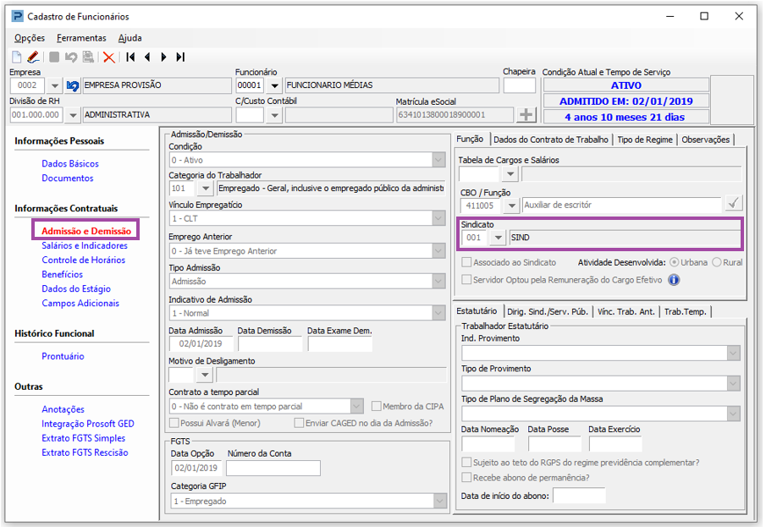The image size is (766, 532).
Task: Toggle the Membro da CIPA checkbox
Action: point(377,407)
